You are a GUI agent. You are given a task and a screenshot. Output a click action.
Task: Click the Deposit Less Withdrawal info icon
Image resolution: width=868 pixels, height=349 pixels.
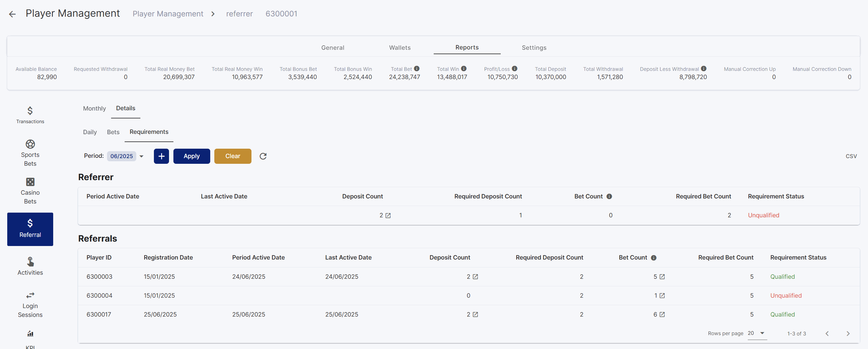[704, 68]
